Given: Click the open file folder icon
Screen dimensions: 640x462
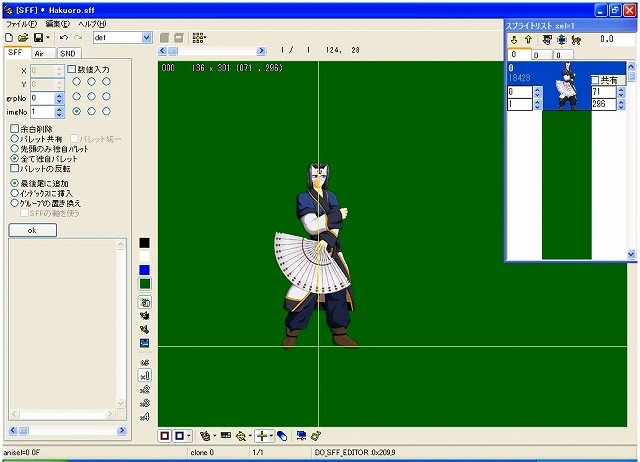Looking at the screenshot, I should [x=22, y=37].
